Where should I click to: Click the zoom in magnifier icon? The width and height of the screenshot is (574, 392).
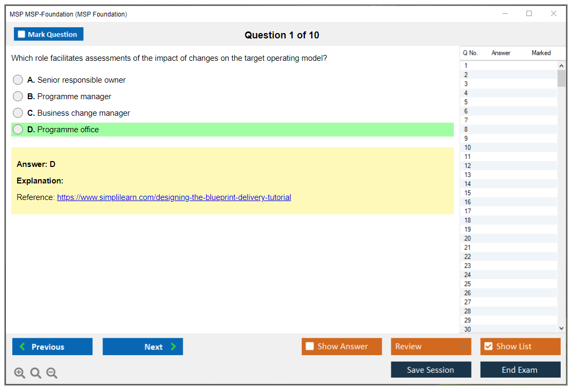(x=20, y=373)
